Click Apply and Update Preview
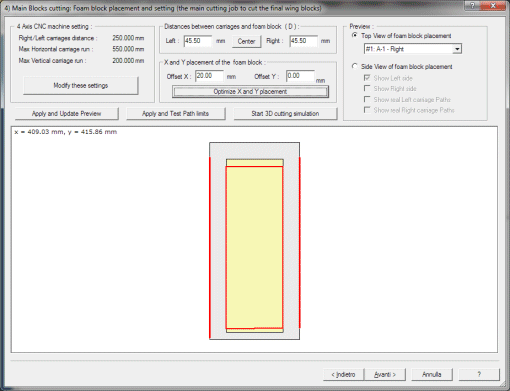Image resolution: width=510 pixels, height=391 pixels. tap(67, 114)
